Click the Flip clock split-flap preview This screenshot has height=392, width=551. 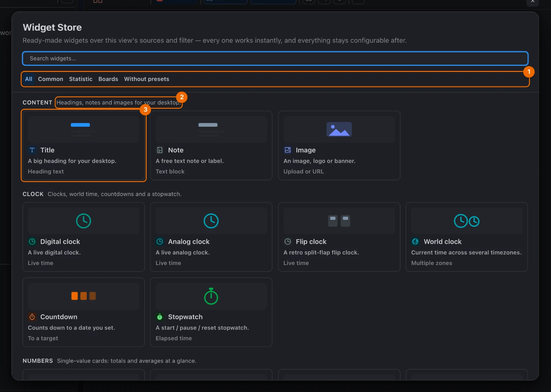pyautogui.click(x=339, y=221)
